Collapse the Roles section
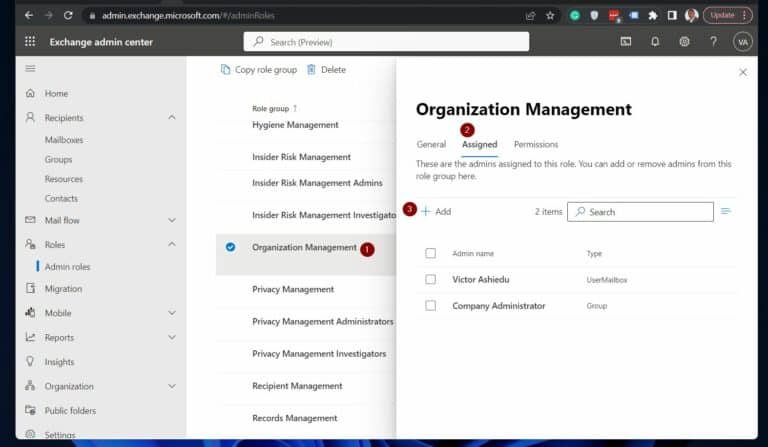 pyautogui.click(x=172, y=244)
